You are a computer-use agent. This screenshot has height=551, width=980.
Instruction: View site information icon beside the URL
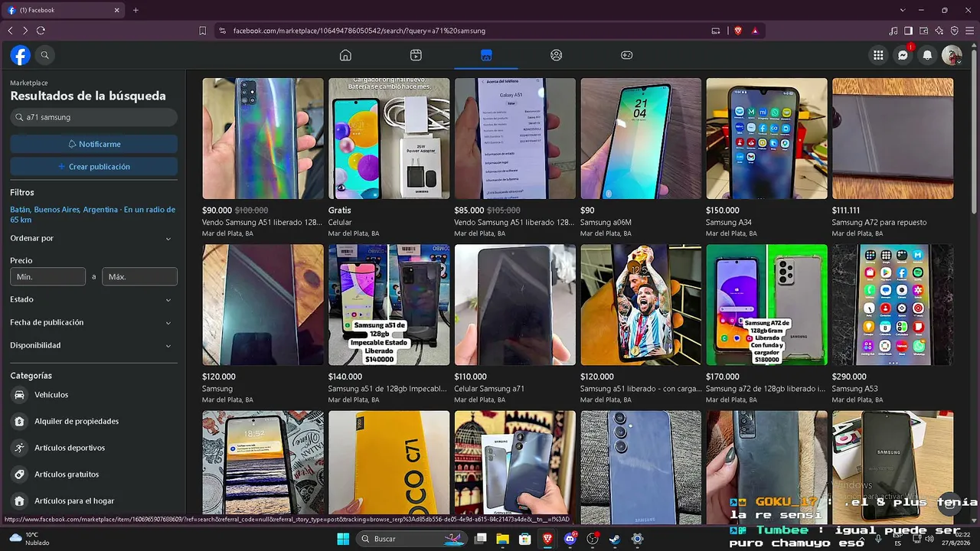coord(222,31)
